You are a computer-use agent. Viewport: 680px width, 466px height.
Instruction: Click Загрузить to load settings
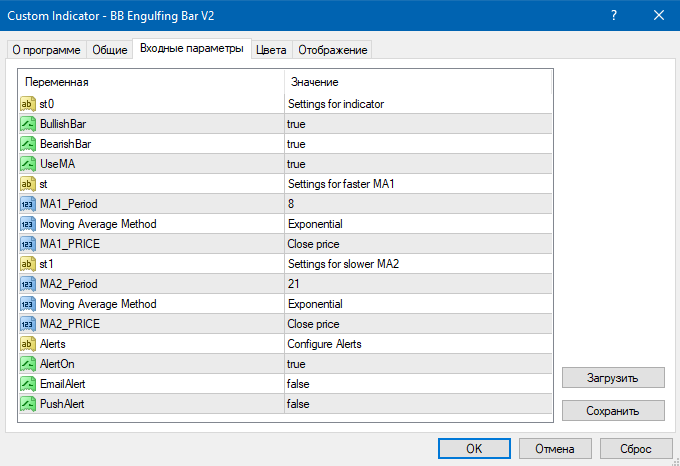click(613, 378)
